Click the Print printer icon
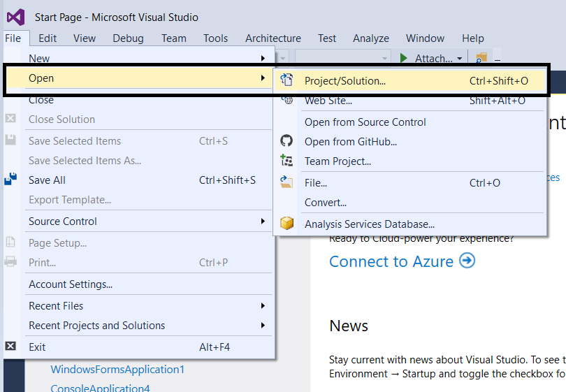The image size is (566, 392). point(10,261)
